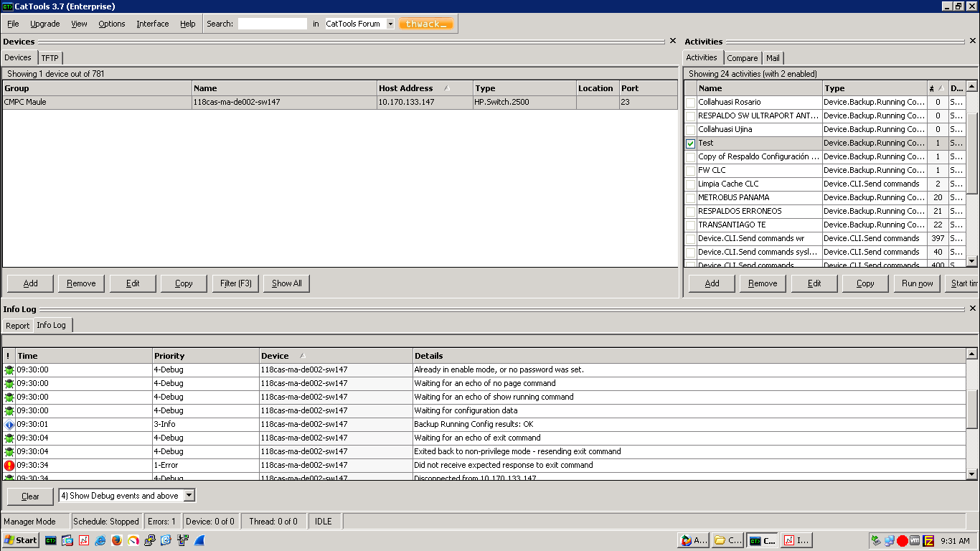
Task: Open the CatTools Forum search dropdown
Action: pos(390,24)
